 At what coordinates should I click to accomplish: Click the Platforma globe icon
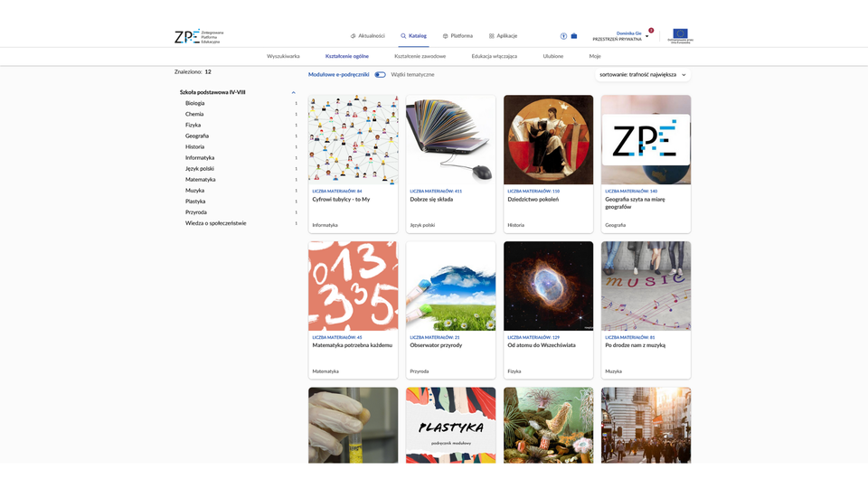(x=446, y=36)
